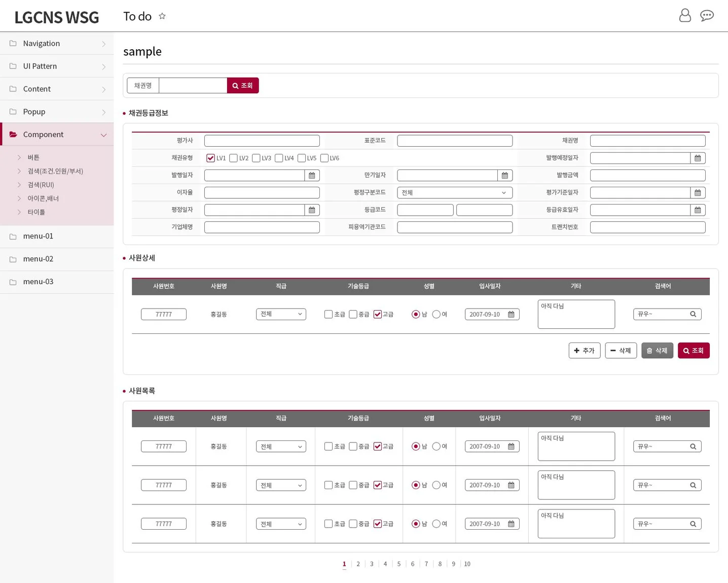The height and width of the screenshot is (583, 728).
Task: Click the 표준코드 input field
Action: tap(455, 141)
